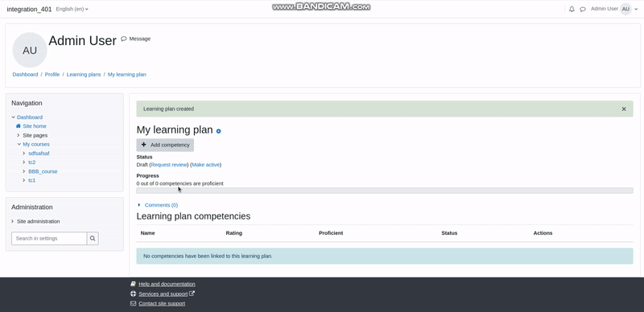
Task: Expand the Site pages node
Action: point(19,135)
